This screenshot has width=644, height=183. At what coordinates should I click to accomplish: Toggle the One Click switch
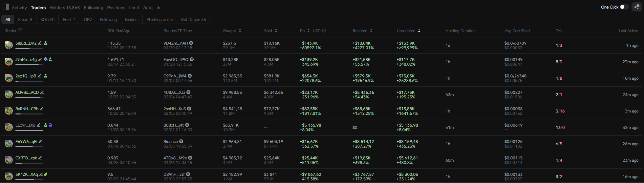click(x=624, y=7)
